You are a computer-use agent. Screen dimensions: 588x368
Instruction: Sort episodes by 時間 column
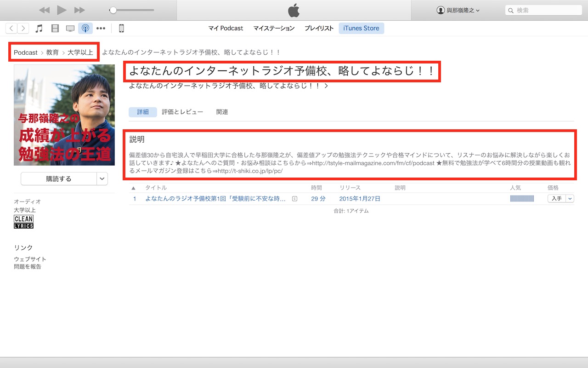(317, 188)
